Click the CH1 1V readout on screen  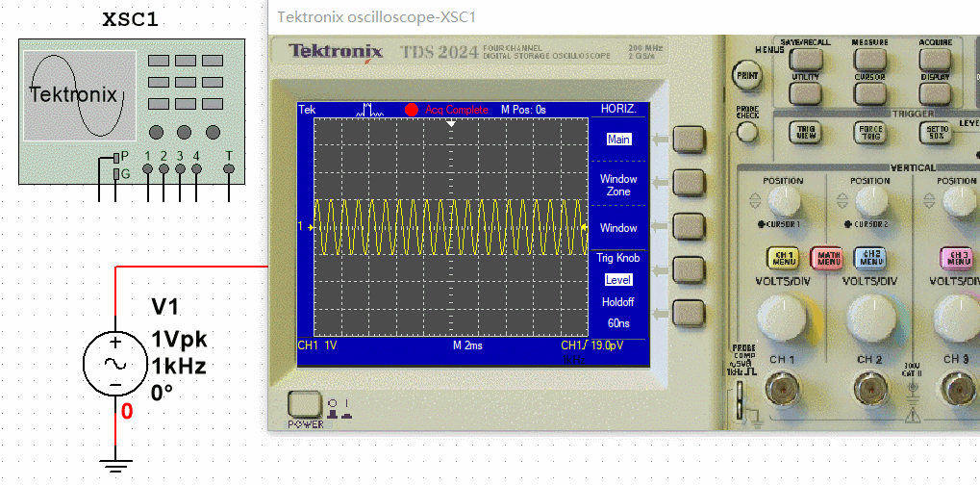click(x=316, y=345)
